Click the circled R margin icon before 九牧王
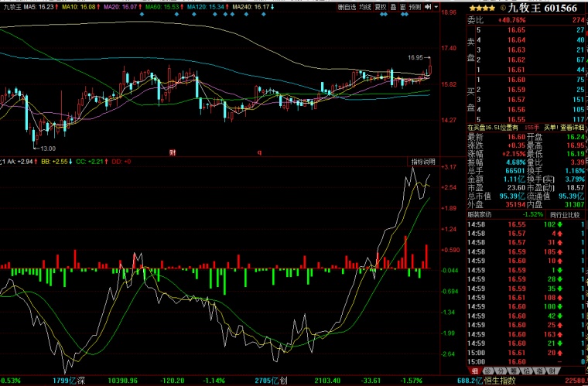 point(503,9)
